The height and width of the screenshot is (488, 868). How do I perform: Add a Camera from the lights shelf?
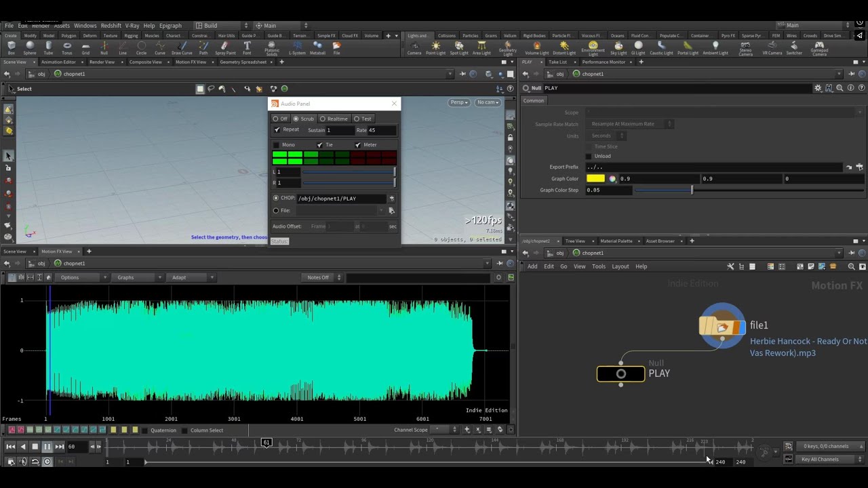414,48
